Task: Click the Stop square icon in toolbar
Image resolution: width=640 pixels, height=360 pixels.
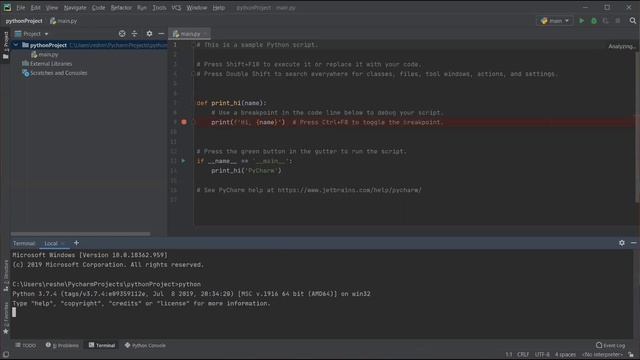Action: click(618, 21)
